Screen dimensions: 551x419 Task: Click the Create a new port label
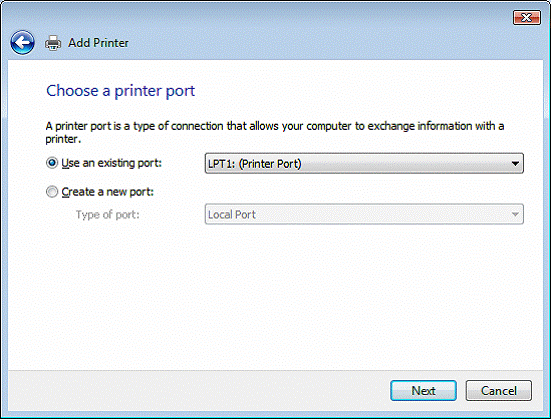click(108, 192)
